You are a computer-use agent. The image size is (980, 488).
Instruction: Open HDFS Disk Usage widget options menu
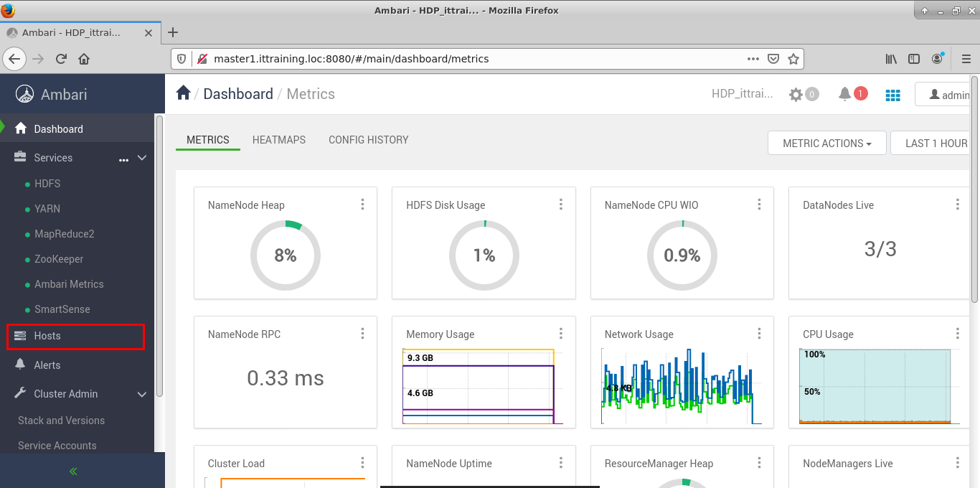tap(561, 205)
